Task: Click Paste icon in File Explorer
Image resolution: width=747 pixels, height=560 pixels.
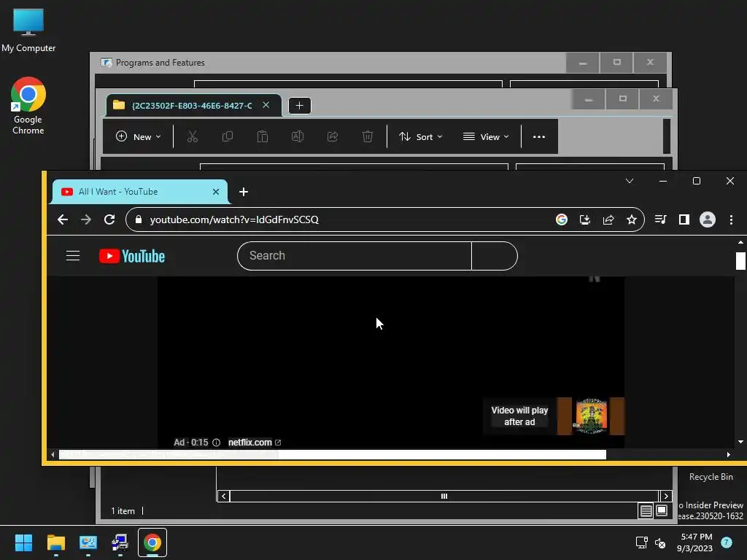Action: pos(263,136)
